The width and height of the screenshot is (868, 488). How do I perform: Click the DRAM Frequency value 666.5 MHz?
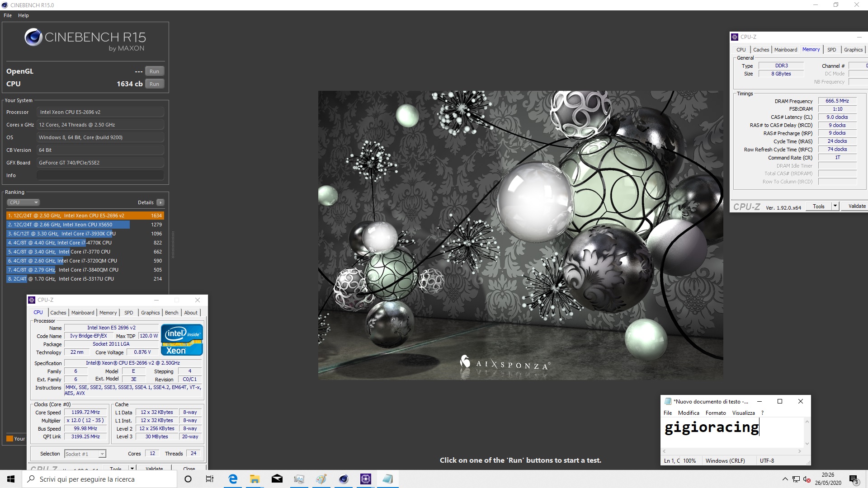(837, 101)
